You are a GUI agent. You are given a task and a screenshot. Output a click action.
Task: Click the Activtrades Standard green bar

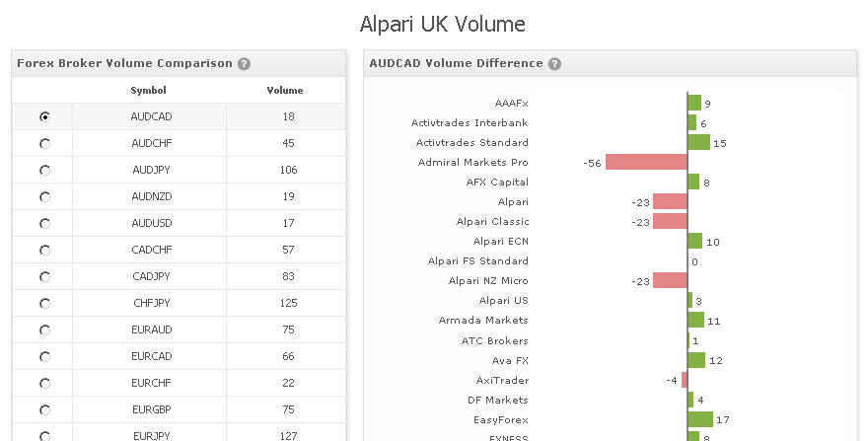pos(699,142)
